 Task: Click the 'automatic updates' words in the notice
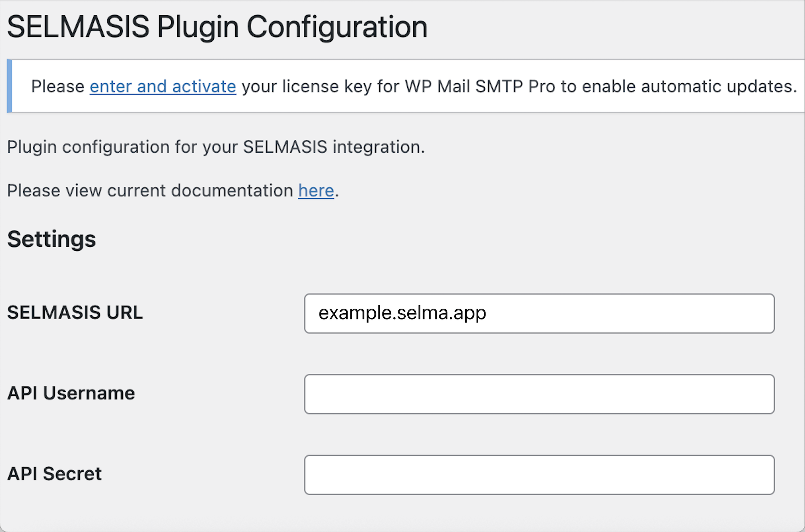718,87
